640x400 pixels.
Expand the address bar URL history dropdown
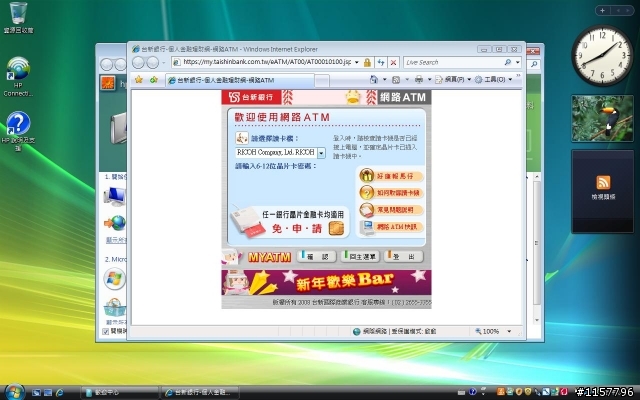tap(356, 62)
